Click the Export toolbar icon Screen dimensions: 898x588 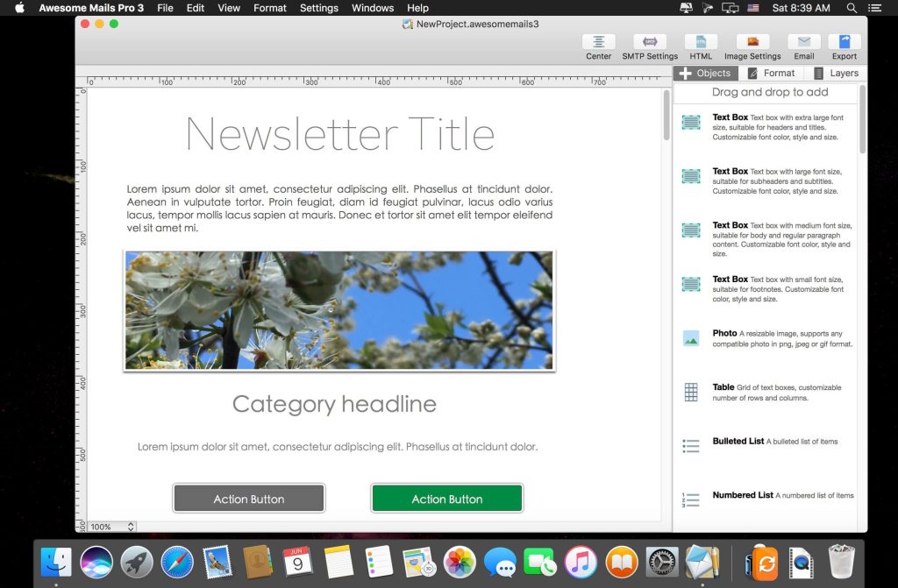844,42
